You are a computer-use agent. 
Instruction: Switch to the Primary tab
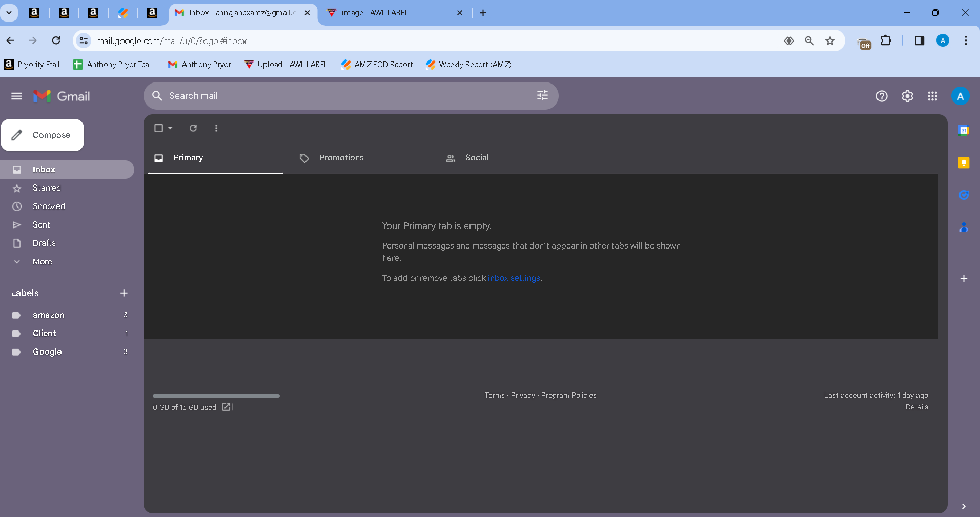[x=215, y=158]
